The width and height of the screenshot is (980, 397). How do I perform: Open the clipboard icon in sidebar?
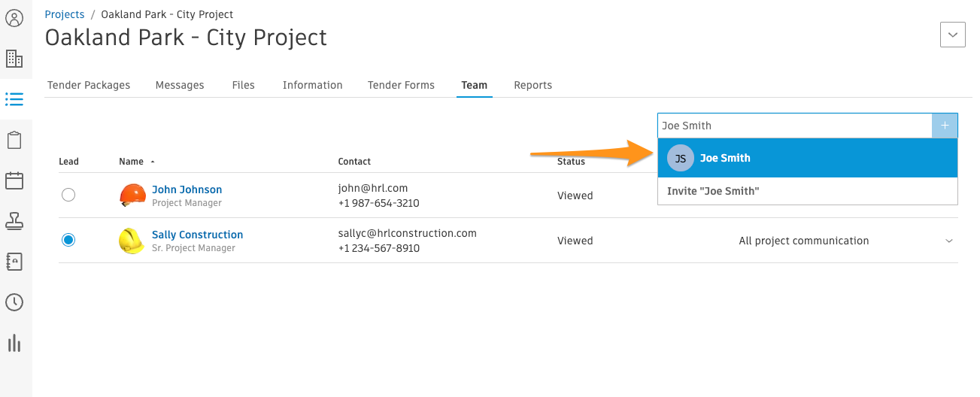pos(14,140)
